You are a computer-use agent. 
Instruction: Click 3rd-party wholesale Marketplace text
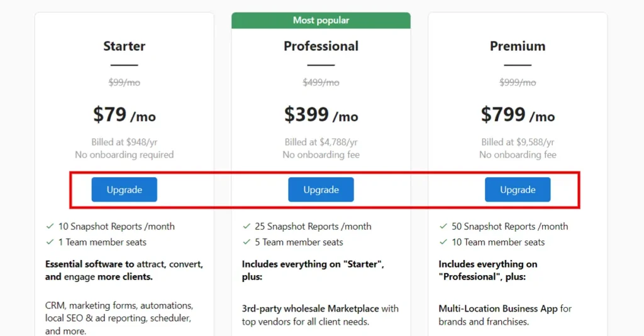310,308
